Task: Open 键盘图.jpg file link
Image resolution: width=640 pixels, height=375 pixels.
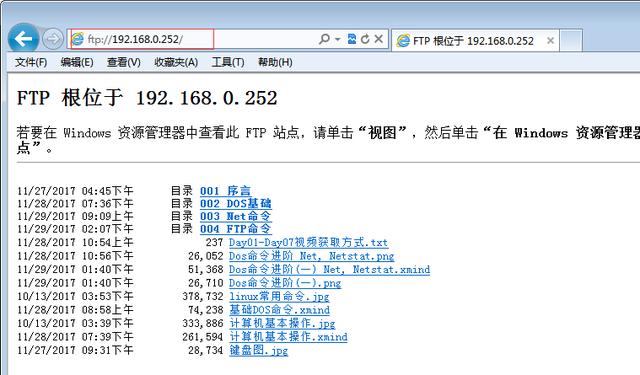Action: (258, 350)
